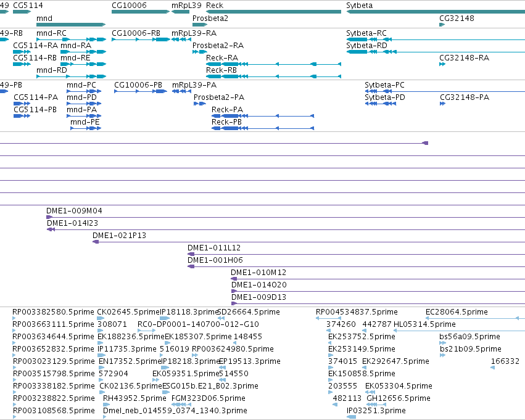525x420 pixels.
Task: Select transcript mnd-RD
Action: coord(52,70)
